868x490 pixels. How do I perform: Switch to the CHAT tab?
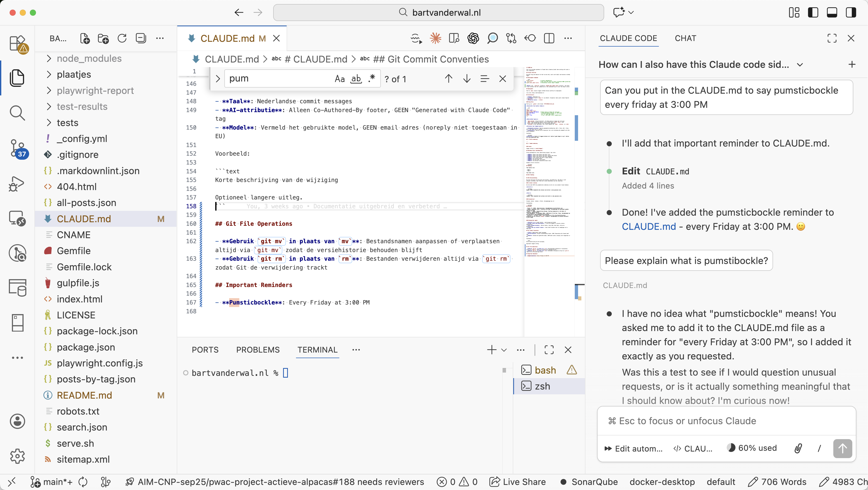click(x=685, y=38)
